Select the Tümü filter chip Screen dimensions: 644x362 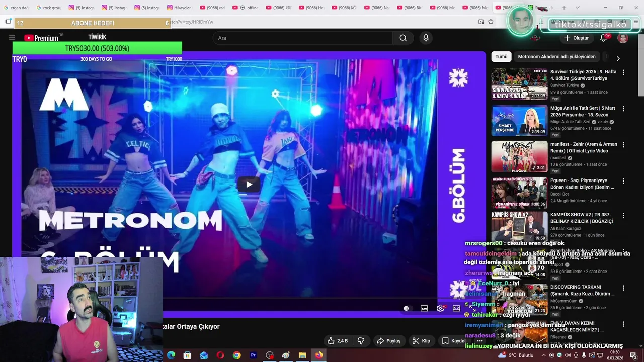click(501, 57)
